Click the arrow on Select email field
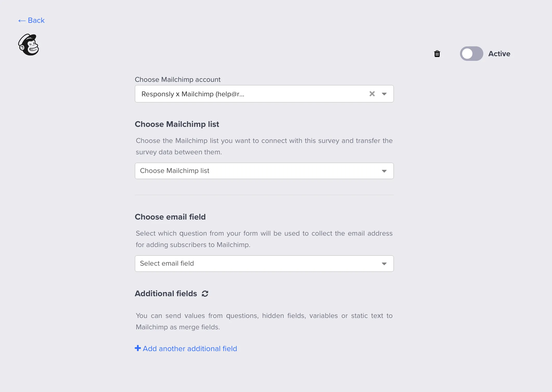Viewport: 552px width, 392px height. (x=384, y=263)
